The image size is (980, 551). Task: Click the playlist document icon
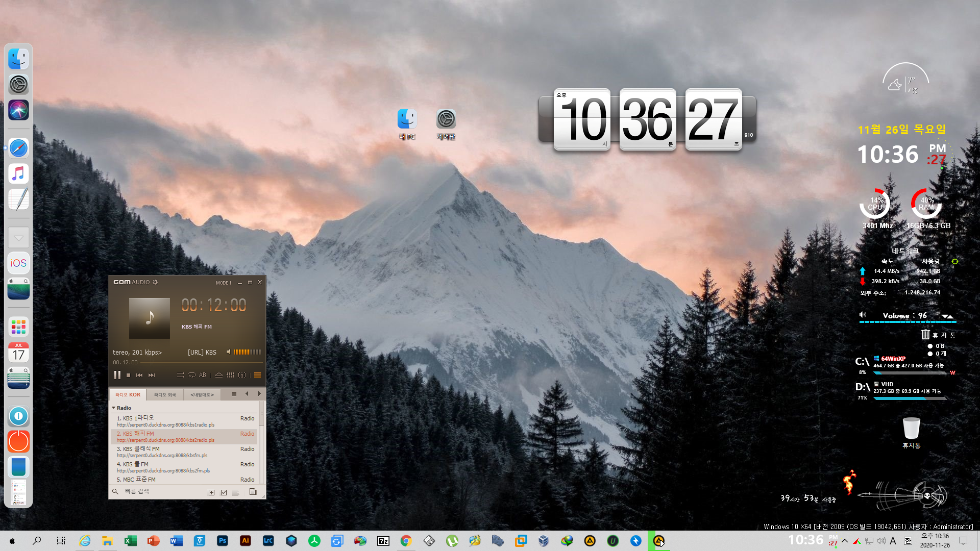tap(253, 492)
